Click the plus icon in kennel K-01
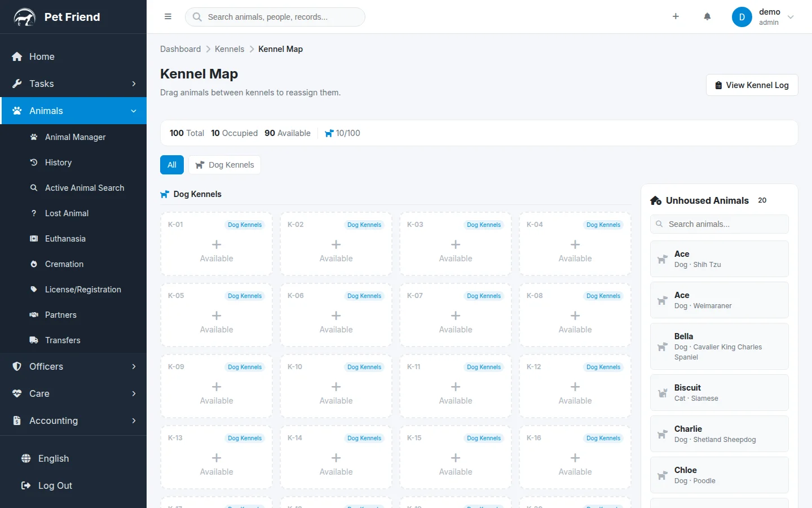This screenshot has width=812, height=508. point(217,244)
